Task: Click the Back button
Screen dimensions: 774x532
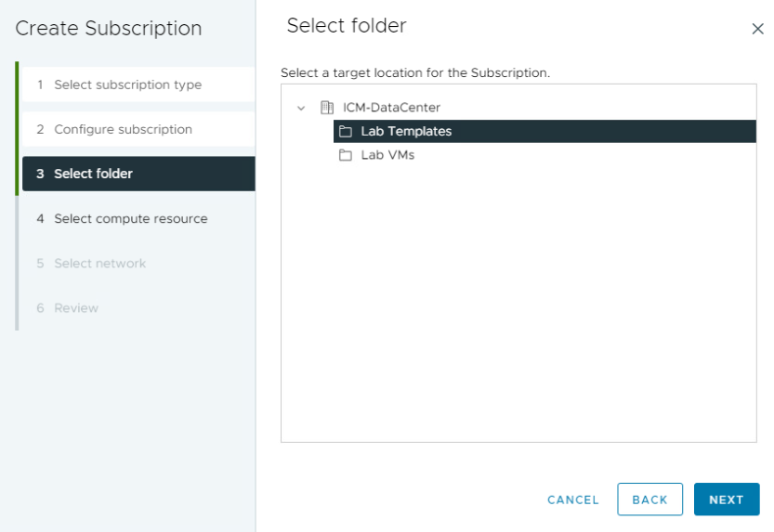Action: 649,500
